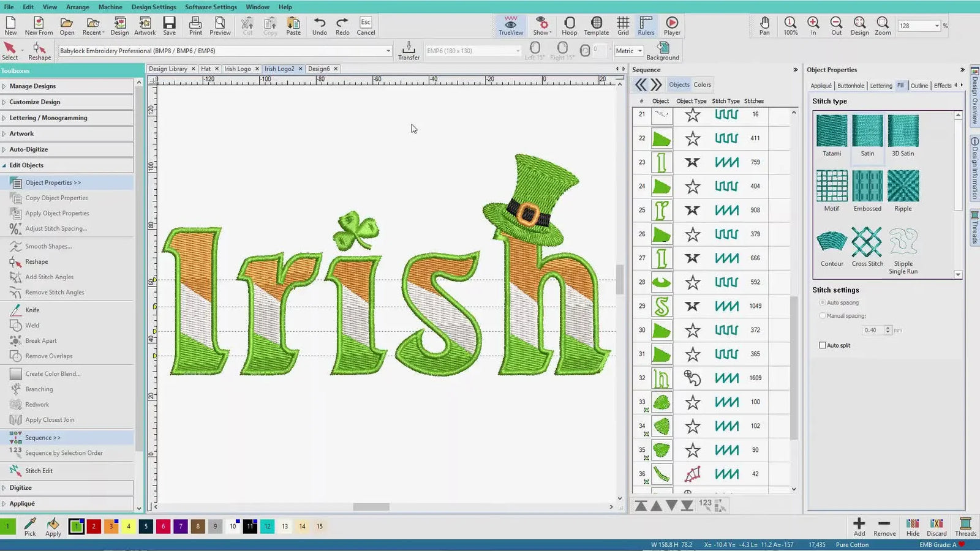
Task: Click the Zoom In magnifier
Action: coord(813,26)
